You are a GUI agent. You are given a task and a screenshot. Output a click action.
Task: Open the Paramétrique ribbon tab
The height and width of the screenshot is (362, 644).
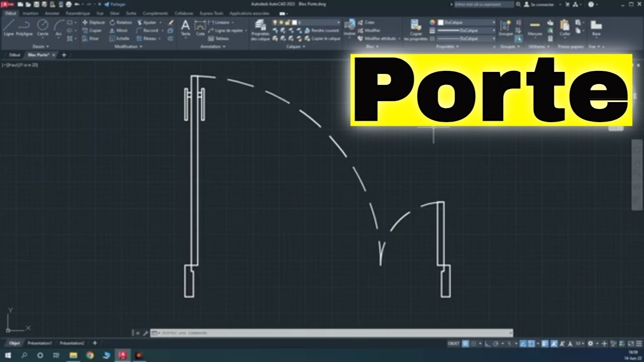coord(77,14)
